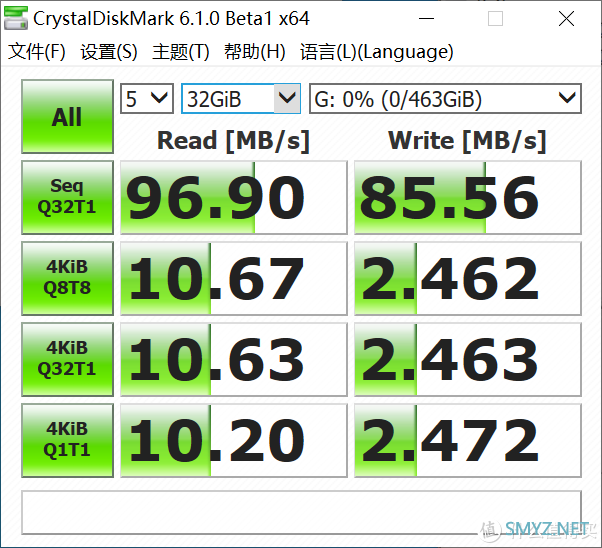Select the 10.20 Q1T1 read result
Screen dimensions: 602x548
(234, 440)
